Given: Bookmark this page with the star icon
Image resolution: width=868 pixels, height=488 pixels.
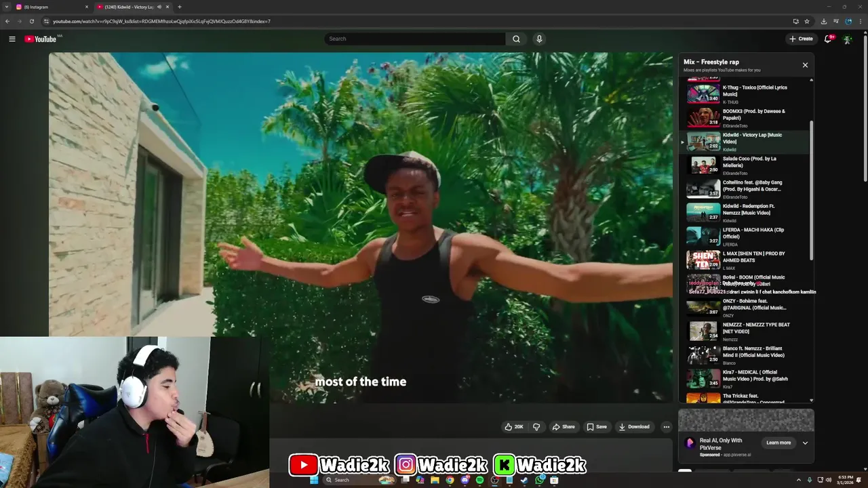Looking at the screenshot, I should pos(807,21).
